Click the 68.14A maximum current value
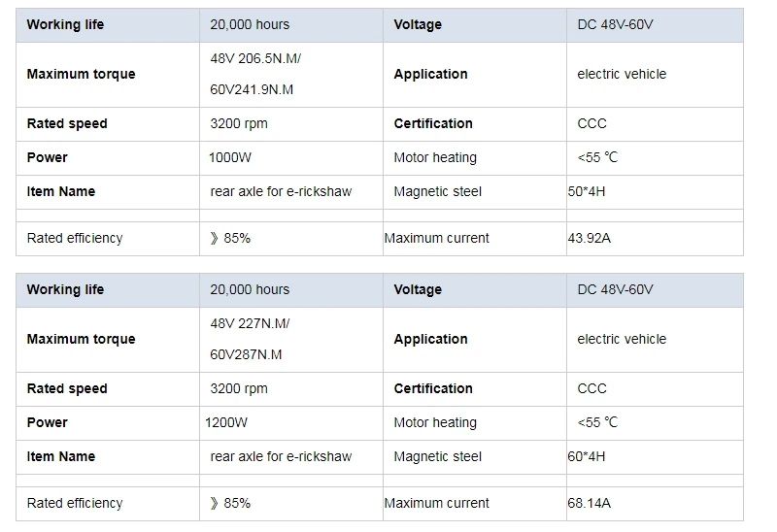The height and width of the screenshot is (532, 777). tap(590, 503)
